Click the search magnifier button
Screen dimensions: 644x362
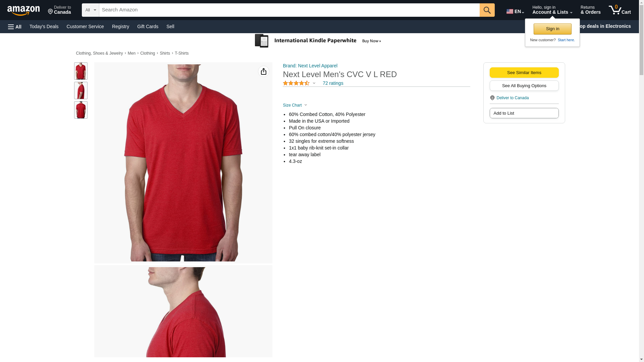[487, 10]
